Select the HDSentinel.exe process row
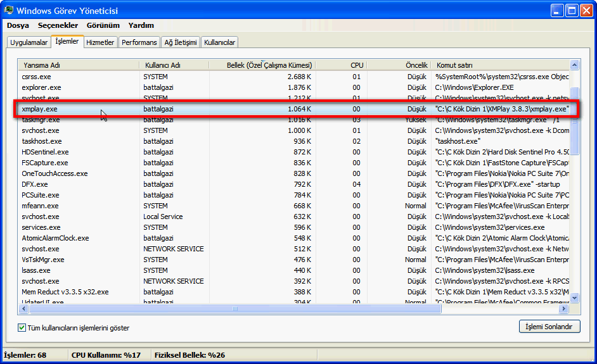The width and height of the screenshot is (597, 364). pos(294,152)
